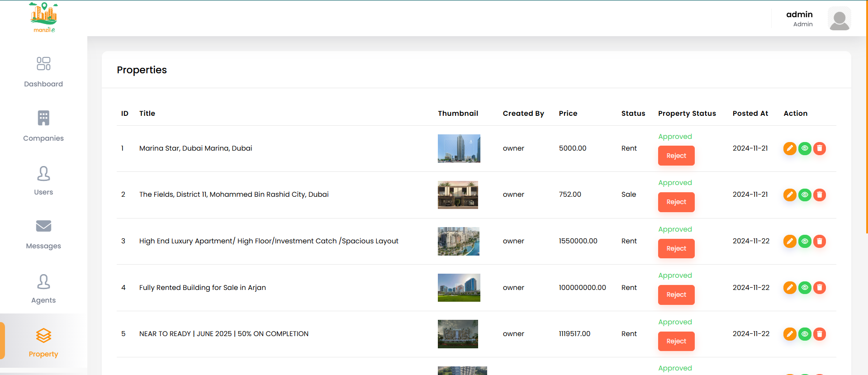Screen dimensions: 868x375
Task: Click the admin profile avatar
Action: click(x=839, y=19)
